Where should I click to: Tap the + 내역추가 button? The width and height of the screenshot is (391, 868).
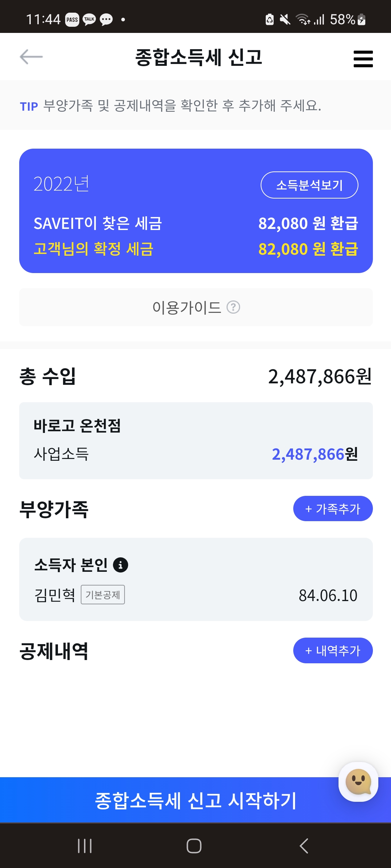pos(333,650)
